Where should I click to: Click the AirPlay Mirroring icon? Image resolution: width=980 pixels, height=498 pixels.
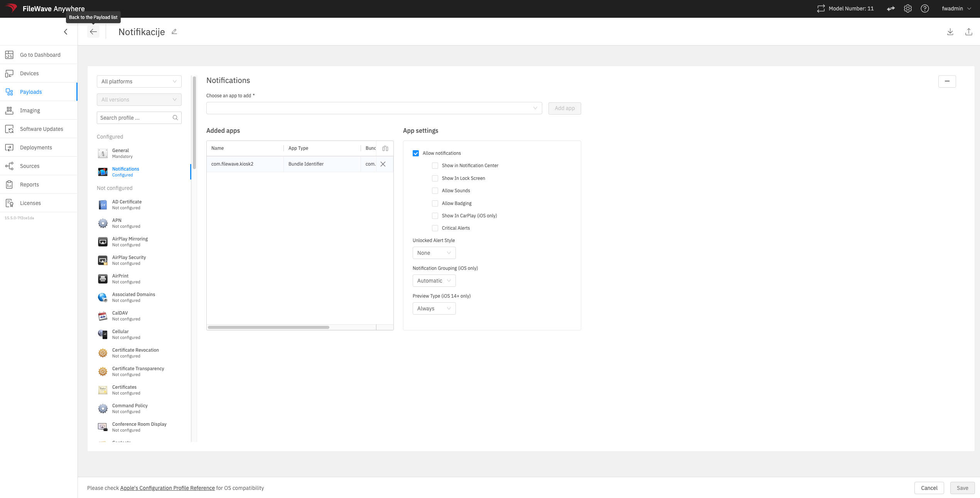[103, 242]
